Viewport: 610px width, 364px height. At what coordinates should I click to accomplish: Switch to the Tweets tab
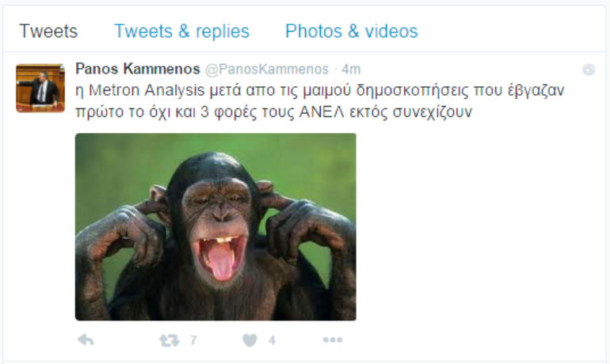[48, 31]
